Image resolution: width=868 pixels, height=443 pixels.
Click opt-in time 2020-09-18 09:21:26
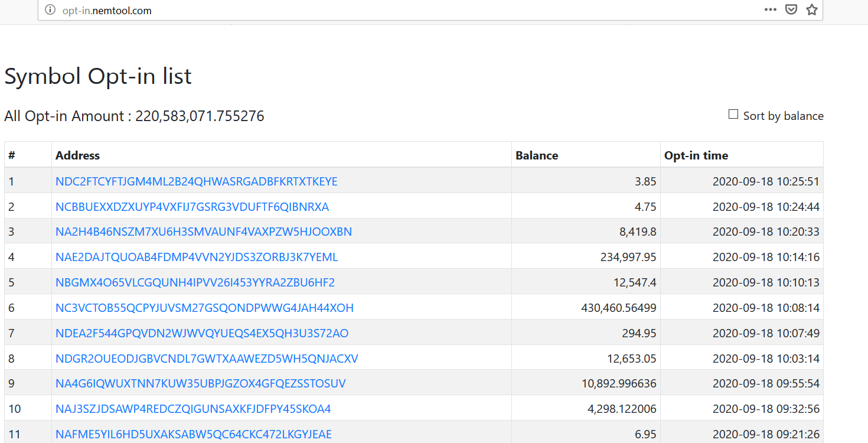click(766, 434)
